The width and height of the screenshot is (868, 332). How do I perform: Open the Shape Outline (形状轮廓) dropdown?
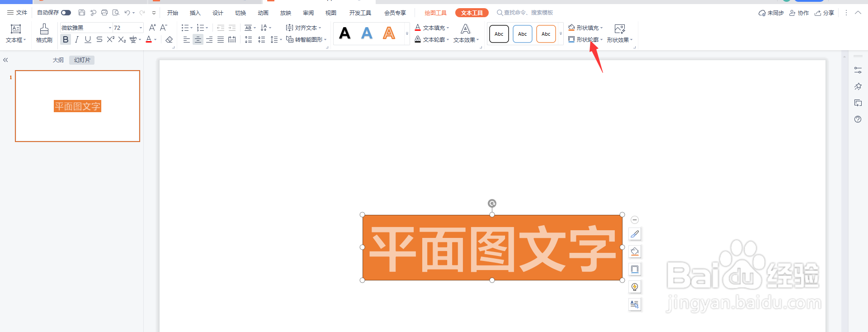click(x=585, y=40)
